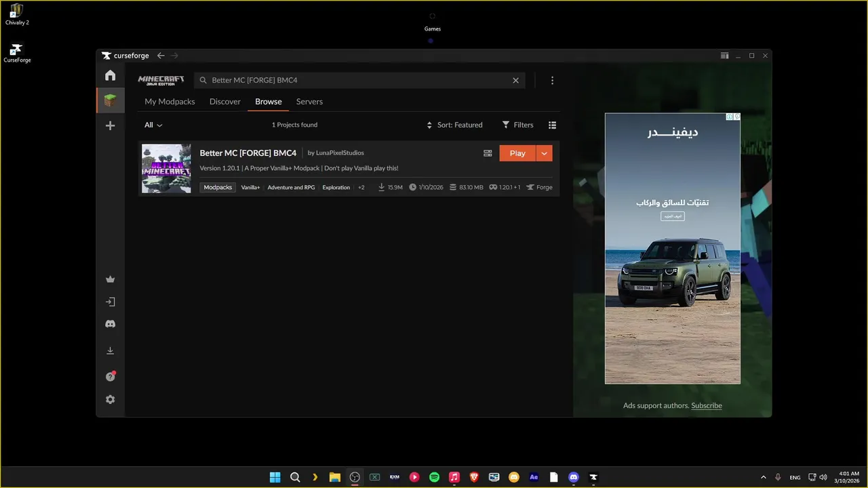Open the LunaPixelStudios author link
Screen dimensions: 868x488
click(340, 153)
